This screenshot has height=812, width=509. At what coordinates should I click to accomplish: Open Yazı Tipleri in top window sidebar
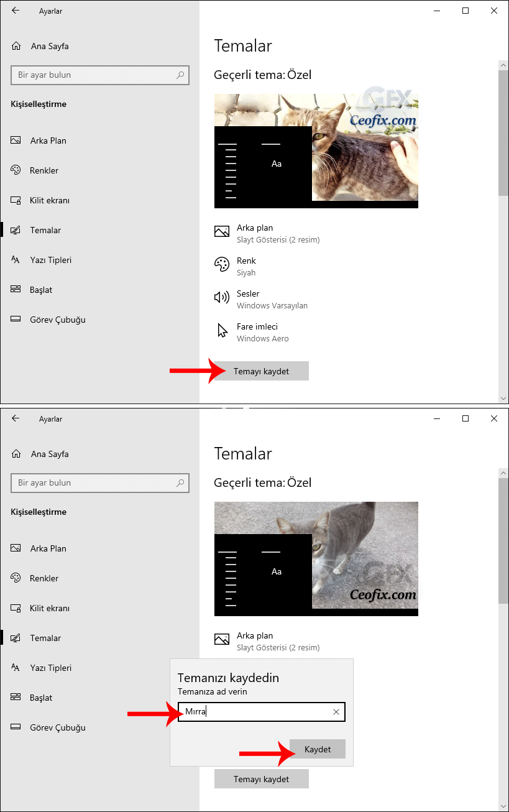click(x=41, y=260)
